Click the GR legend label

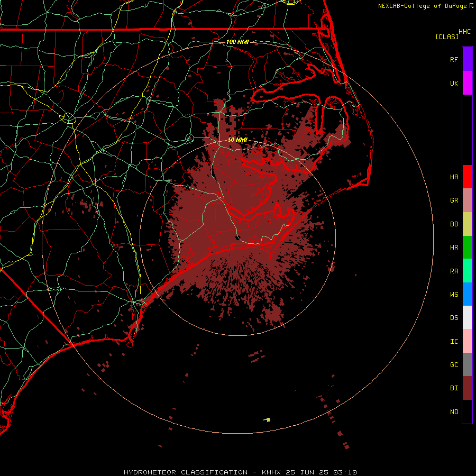pos(454,200)
